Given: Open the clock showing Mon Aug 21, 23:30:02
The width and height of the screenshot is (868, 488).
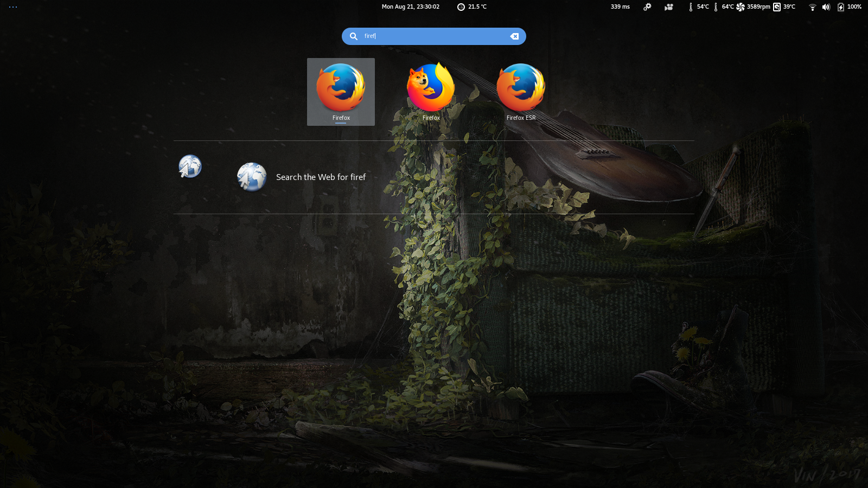Looking at the screenshot, I should point(411,7).
